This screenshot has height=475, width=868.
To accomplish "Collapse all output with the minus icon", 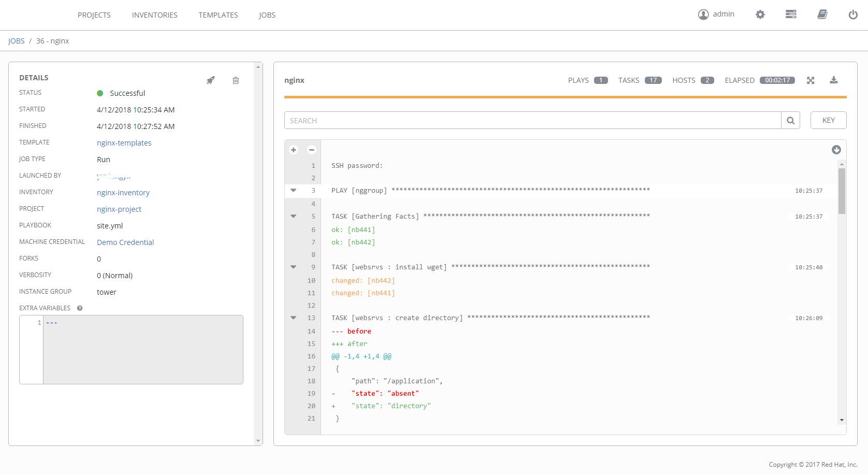I will pyautogui.click(x=311, y=150).
